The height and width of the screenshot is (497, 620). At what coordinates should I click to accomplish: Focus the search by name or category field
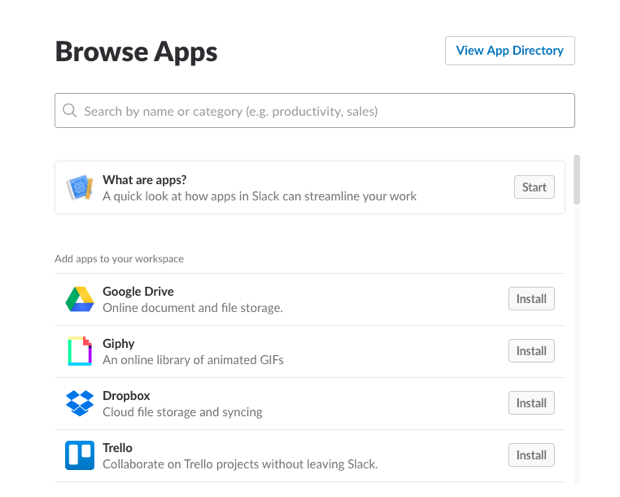(315, 110)
